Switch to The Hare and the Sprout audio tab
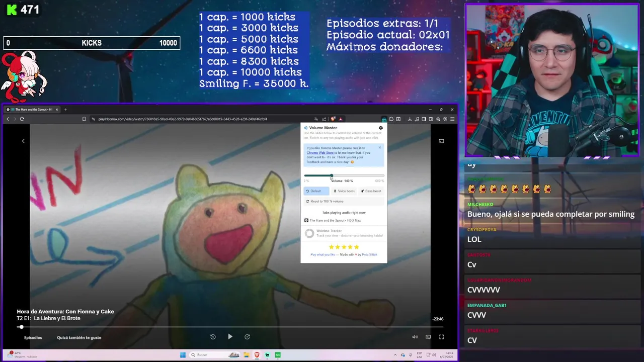Screen dimensions: 644x362 [333, 220]
